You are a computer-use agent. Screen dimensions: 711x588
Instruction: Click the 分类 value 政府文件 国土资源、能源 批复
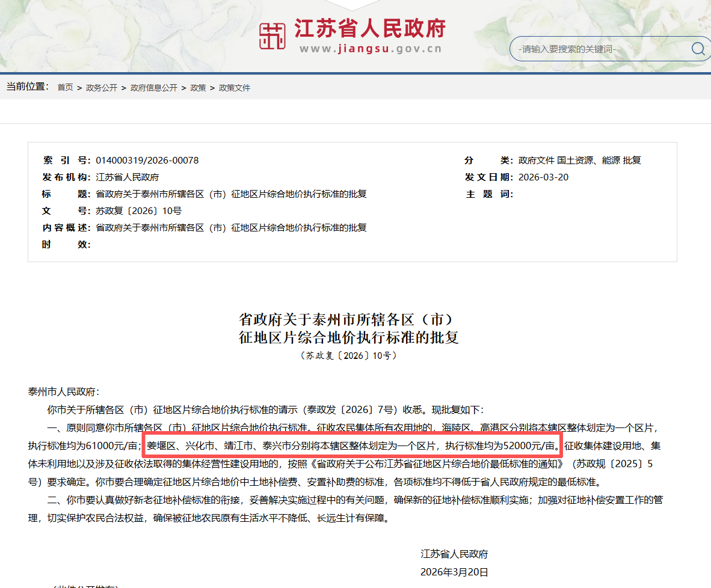[579, 161]
